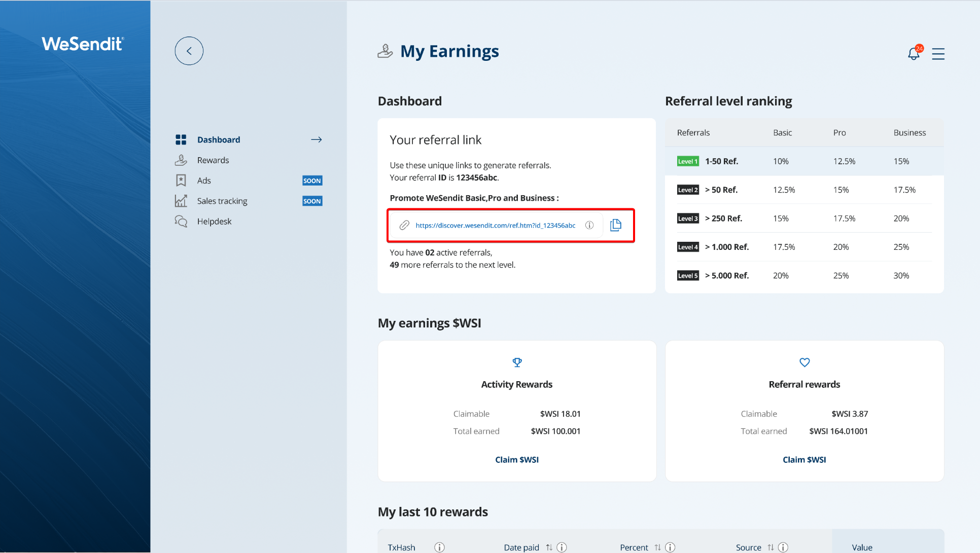Click the '> 5.000 Ref.' row label
980x553 pixels.
(x=727, y=276)
